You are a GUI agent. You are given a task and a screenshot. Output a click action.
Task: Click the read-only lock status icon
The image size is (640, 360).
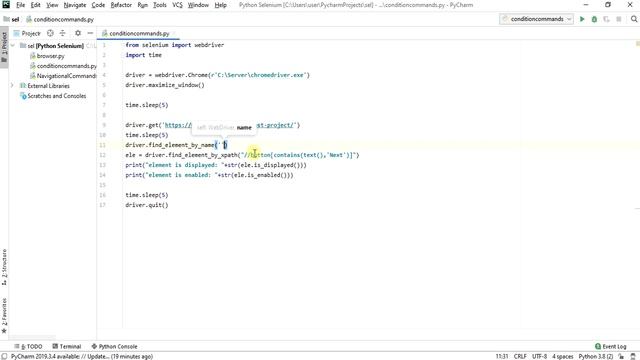point(621,356)
